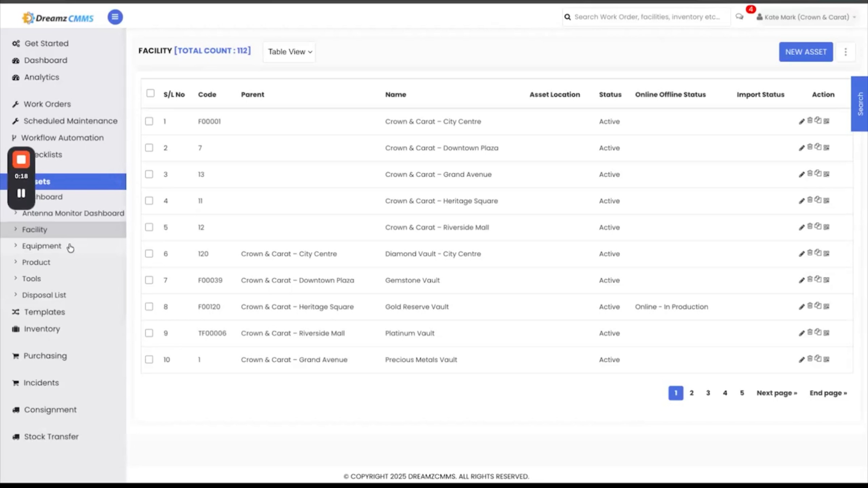Edit the Precious Metals Vault row
This screenshot has height=488, width=868.
point(802,359)
